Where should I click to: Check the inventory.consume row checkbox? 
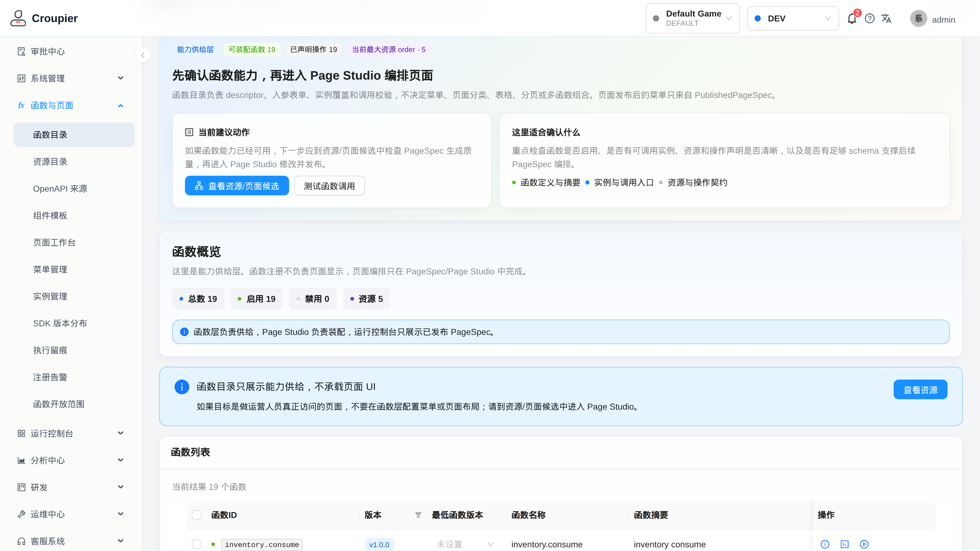coord(197,544)
